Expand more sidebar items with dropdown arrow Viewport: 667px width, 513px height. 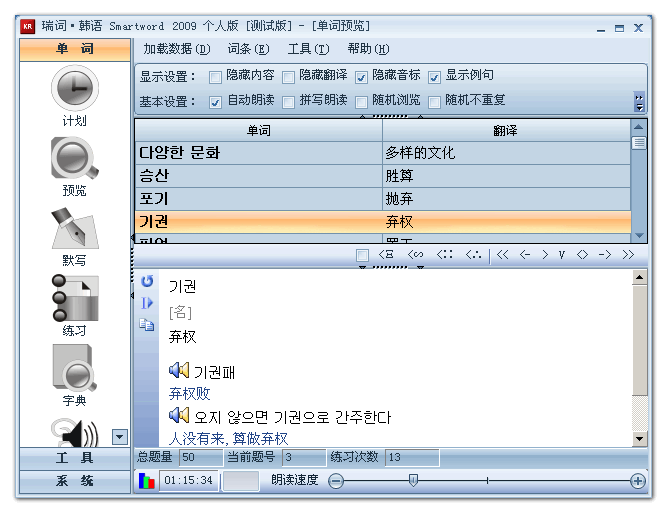(x=120, y=437)
